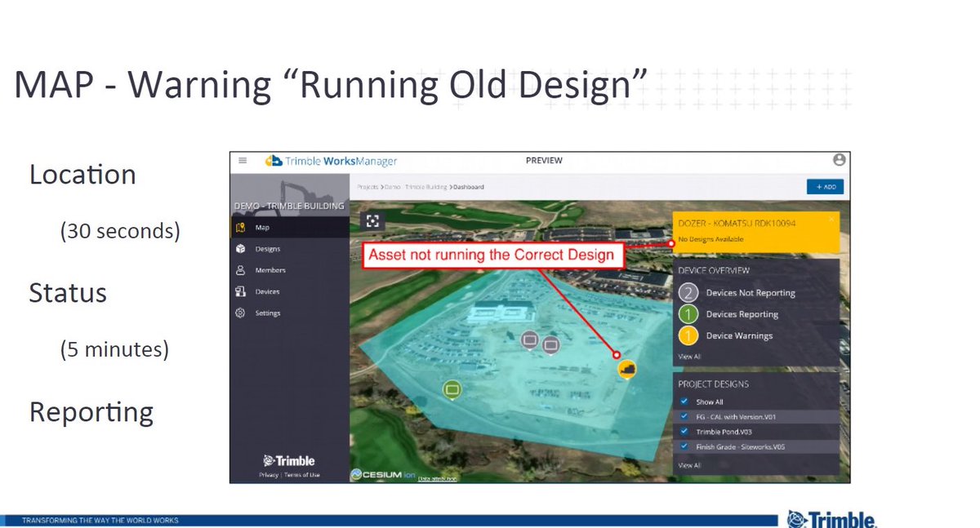Click the Trimble WorksManager cloud logo
The width and height of the screenshot is (980, 528).
coord(274,161)
